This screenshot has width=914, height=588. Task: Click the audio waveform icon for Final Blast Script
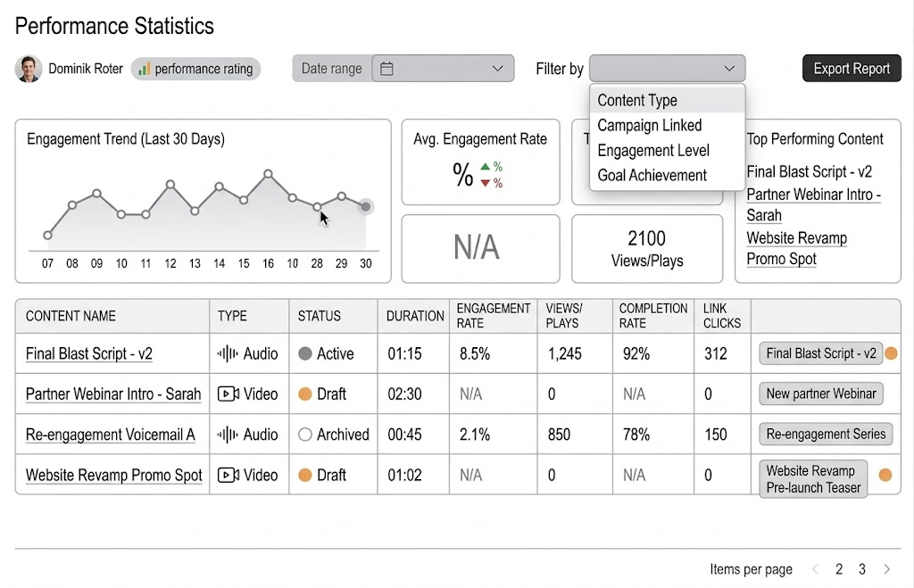(228, 353)
